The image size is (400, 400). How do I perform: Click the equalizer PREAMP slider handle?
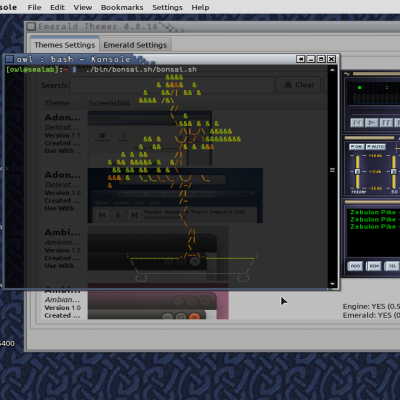coord(357,171)
